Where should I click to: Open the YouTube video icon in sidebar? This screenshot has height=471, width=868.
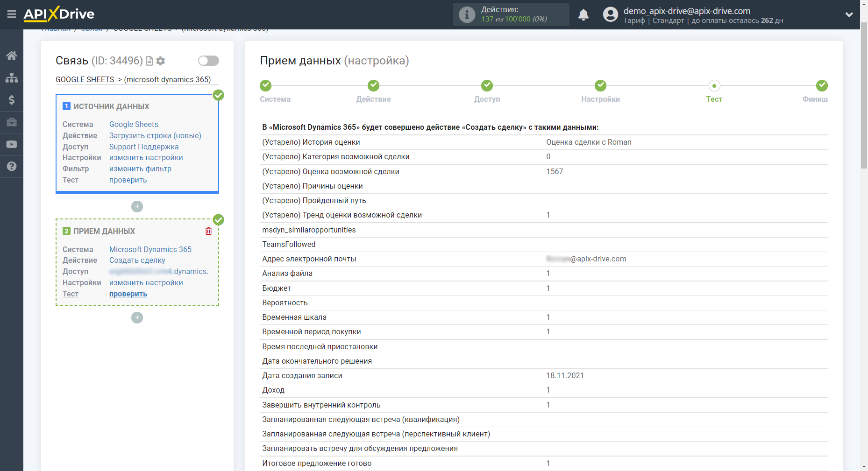click(x=12, y=144)
